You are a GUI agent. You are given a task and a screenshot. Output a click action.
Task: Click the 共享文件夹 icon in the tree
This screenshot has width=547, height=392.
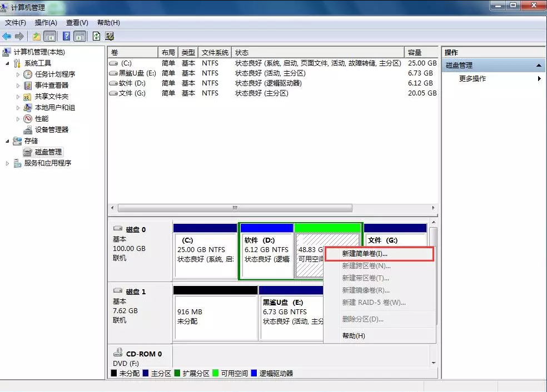point(26,96)
